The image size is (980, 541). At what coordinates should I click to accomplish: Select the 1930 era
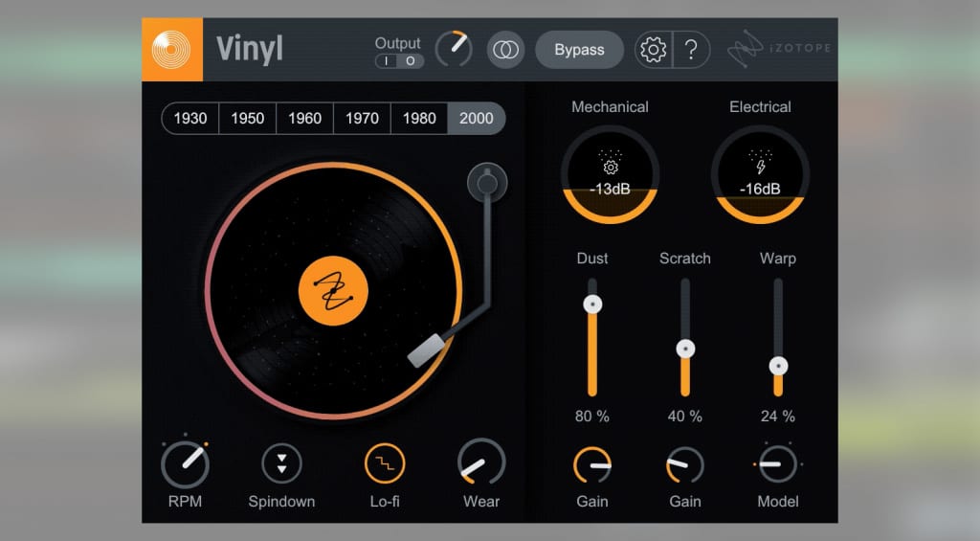tap(190, 118)
